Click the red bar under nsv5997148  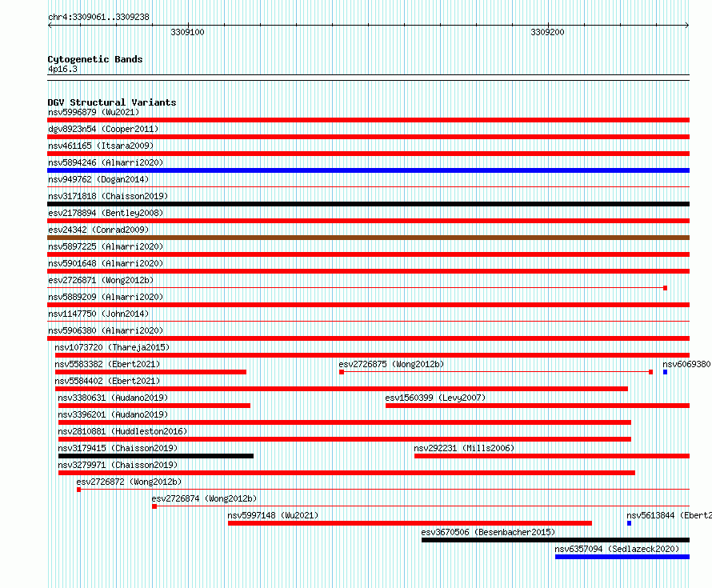click(x=410, y=523)
